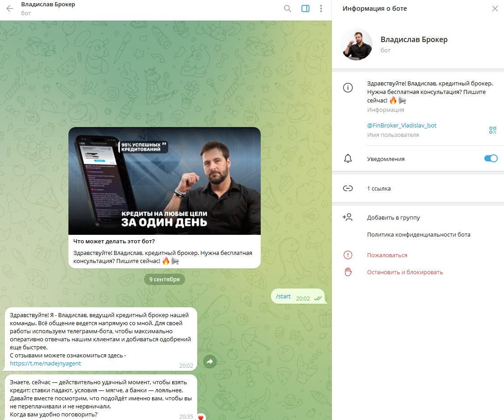
Task: Disable the notifications toggle switch
Action: click(491, 159)
